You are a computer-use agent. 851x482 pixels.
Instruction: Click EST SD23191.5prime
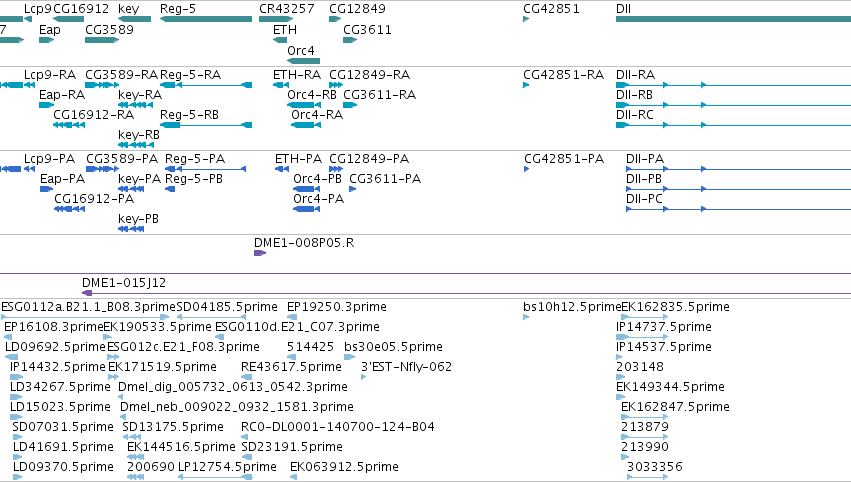click(246, 457)
